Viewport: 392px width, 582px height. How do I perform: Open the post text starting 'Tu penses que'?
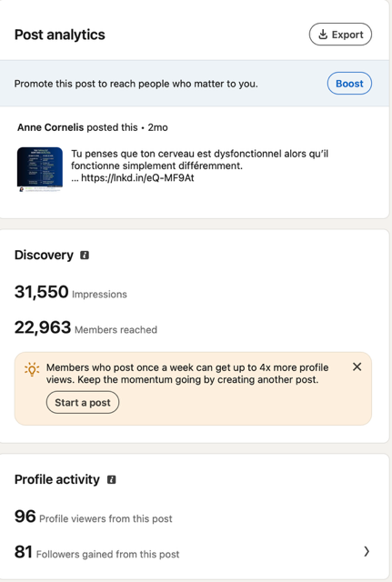point(200,160)
